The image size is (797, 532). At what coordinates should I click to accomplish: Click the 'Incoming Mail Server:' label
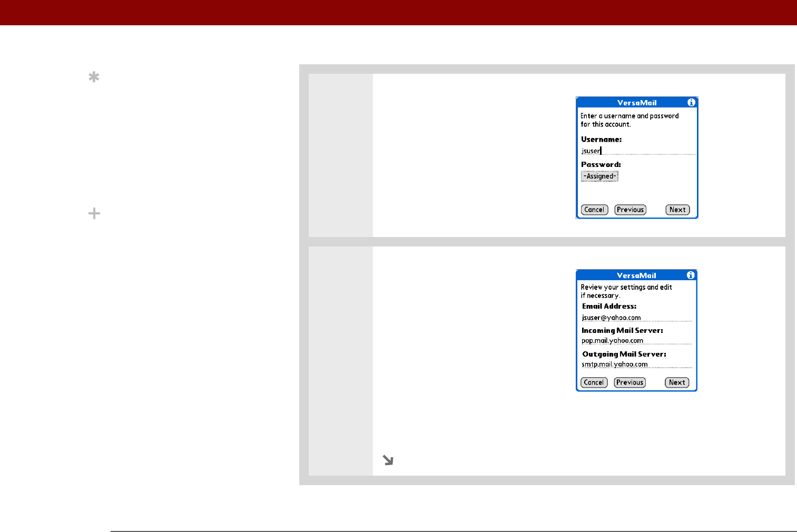click(x=622, y=330)
